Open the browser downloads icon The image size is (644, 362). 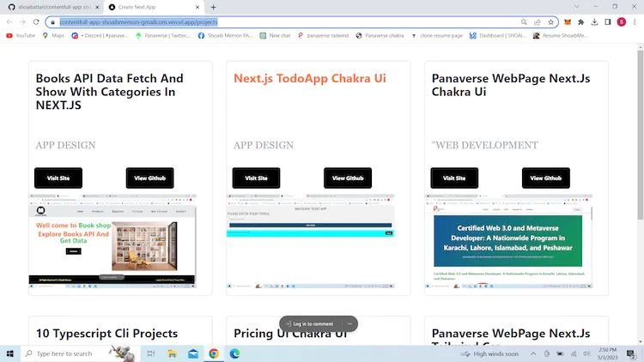pos(594,21)
